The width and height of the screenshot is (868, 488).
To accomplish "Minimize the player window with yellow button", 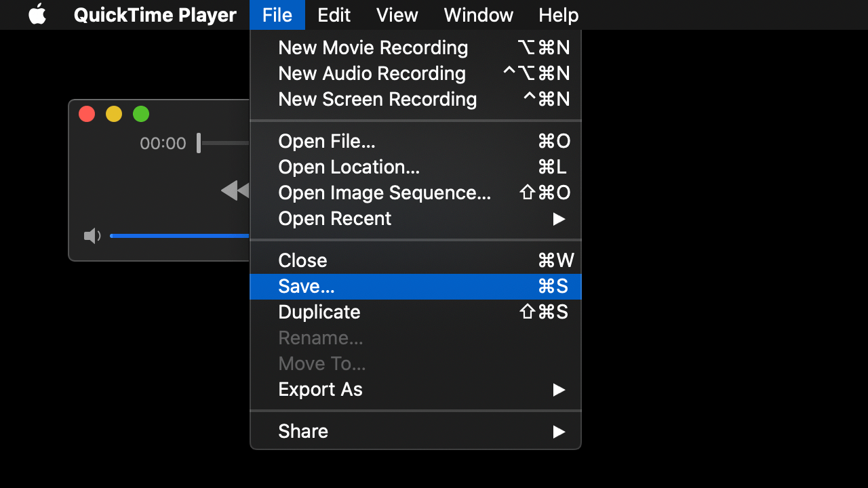I will click(114, 114).
